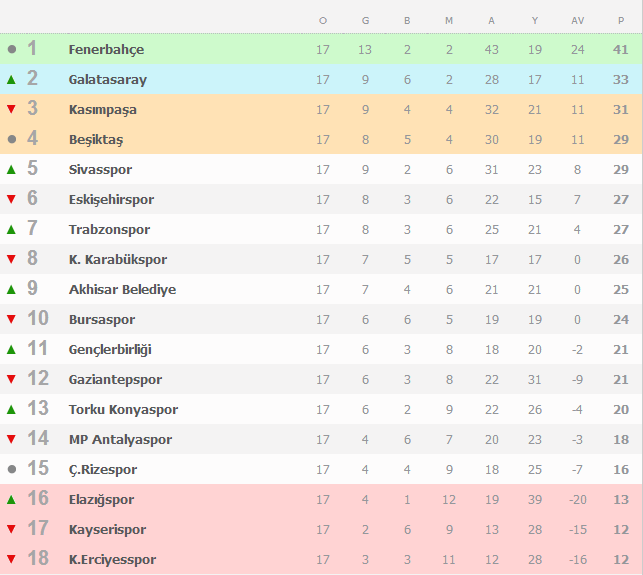This screenshot has height=575, width=643.
Task: Click the P points column header
Action: click(621, 21)
